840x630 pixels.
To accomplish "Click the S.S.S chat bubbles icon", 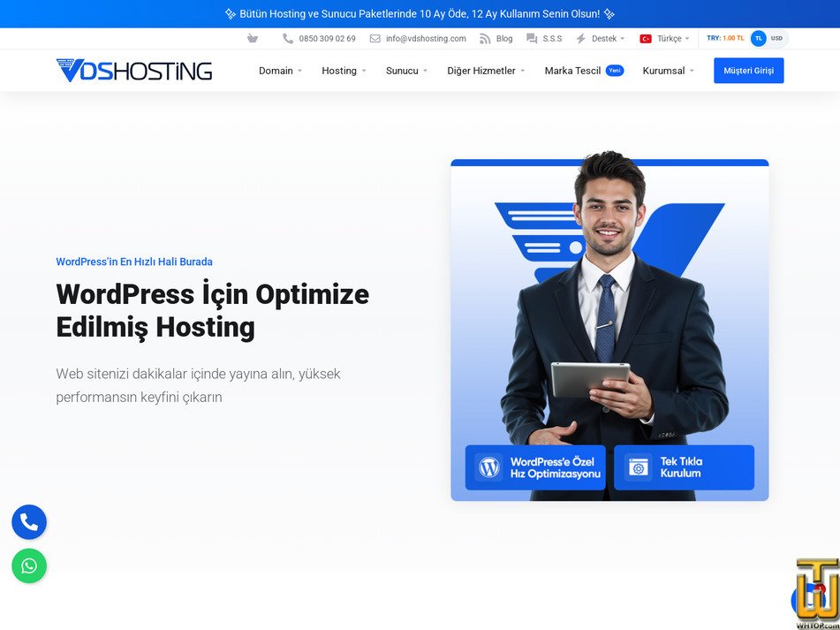I will tap(532, 39).
